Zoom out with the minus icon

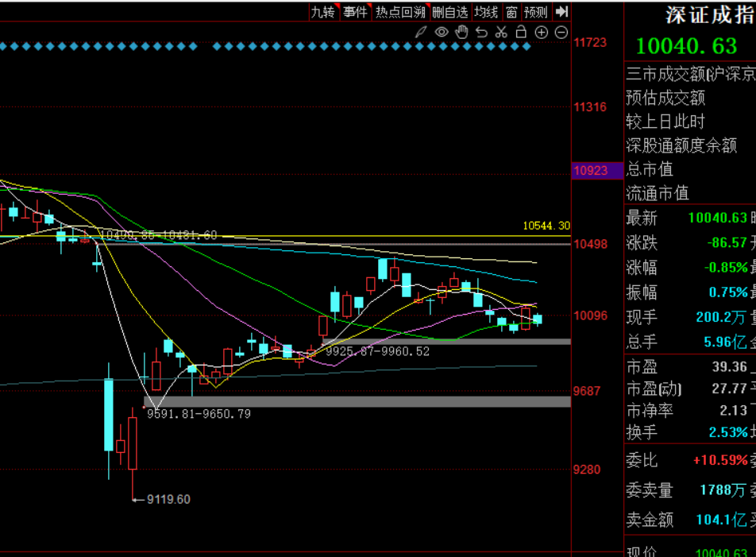click(561, 33)
